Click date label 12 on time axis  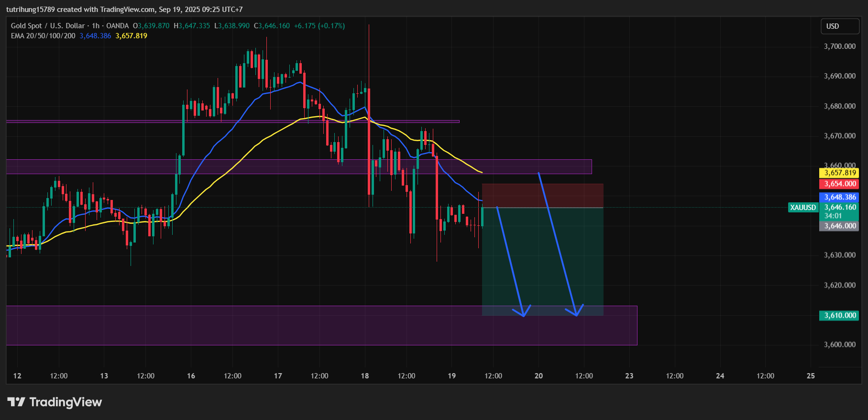point(17,376)
